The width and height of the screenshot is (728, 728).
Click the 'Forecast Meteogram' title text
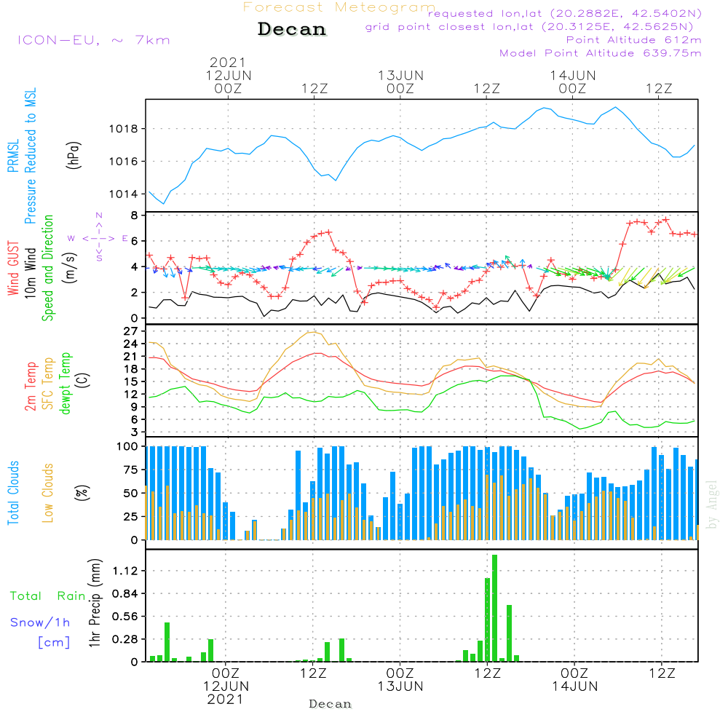339,7
